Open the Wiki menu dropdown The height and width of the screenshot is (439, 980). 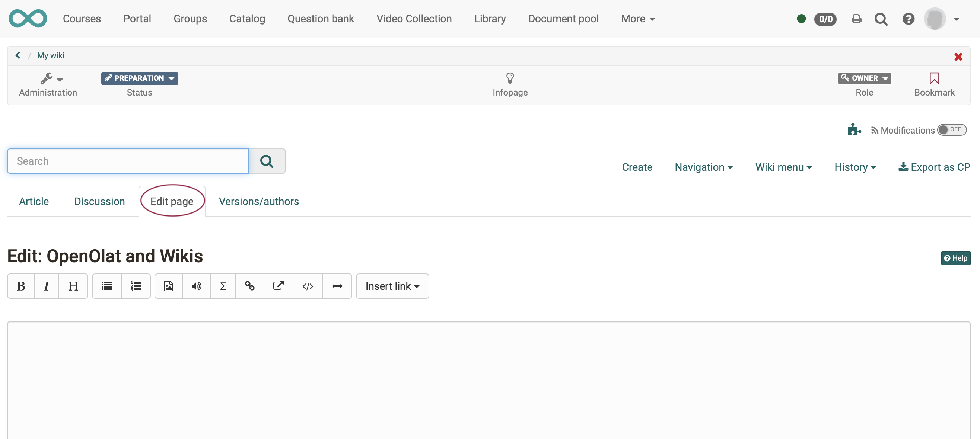783,167
